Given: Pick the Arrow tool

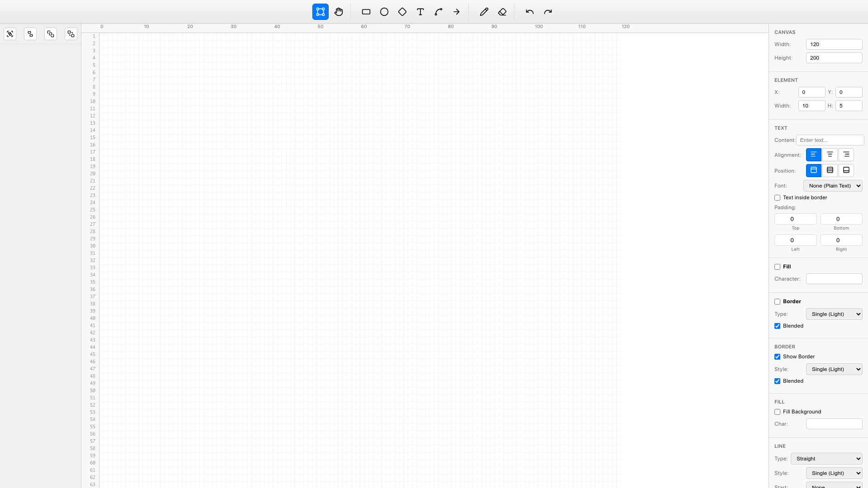Looking at the screenshot, I should [x=457, y=12].
